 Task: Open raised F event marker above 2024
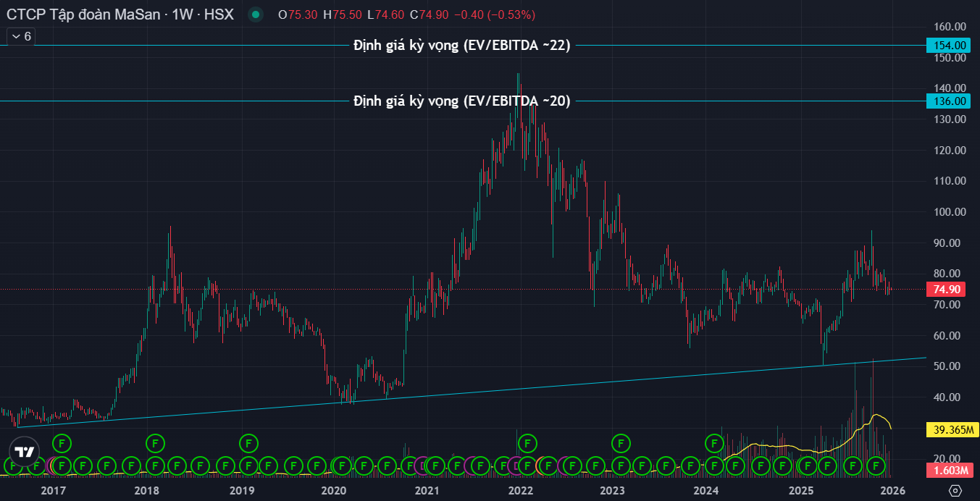coord(714,442)
